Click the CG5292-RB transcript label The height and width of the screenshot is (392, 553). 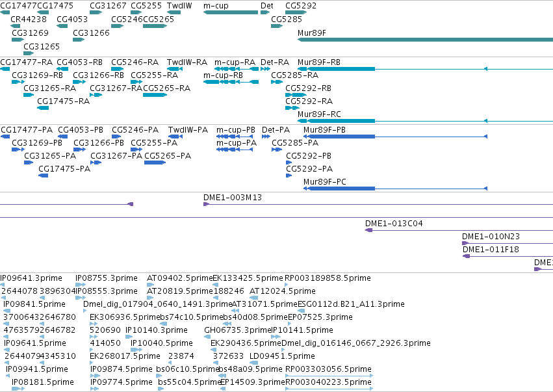coord(308,88)
